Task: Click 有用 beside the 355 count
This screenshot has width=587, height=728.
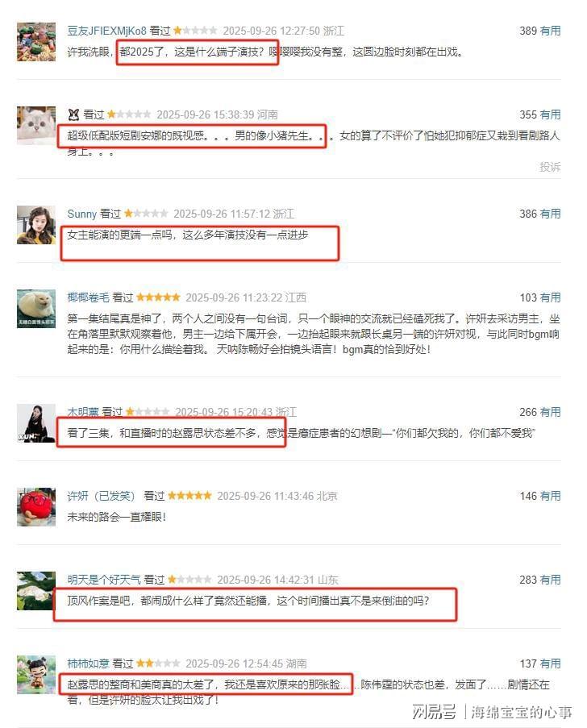Action: (x=550, y=114)
